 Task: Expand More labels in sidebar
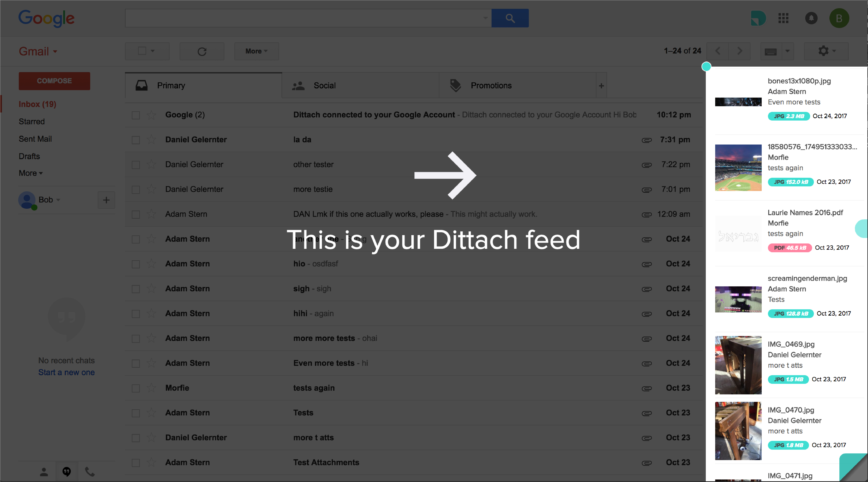click(x=31, y=173)
